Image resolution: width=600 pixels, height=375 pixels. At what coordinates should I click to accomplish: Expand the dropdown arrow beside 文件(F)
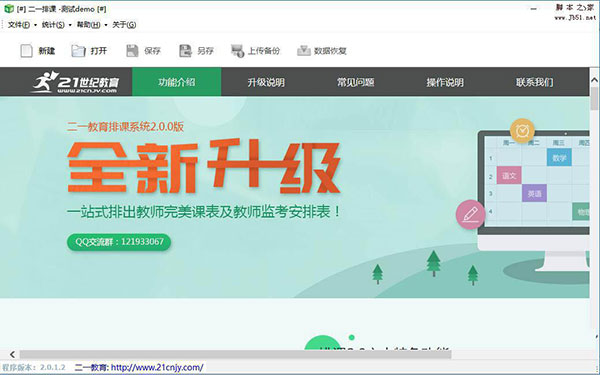[x=36, y=25]
